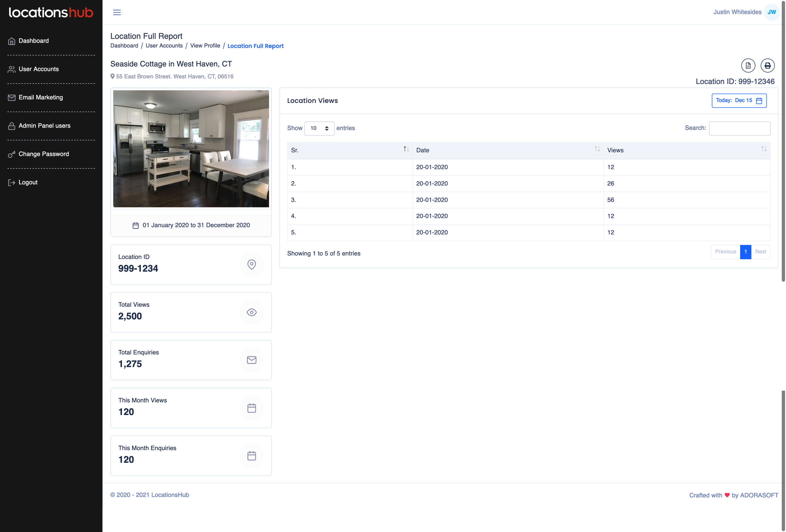Click Seaside Cottage in West Haven title
Viewport: 786px width, 532px height.
click(171, 64)
